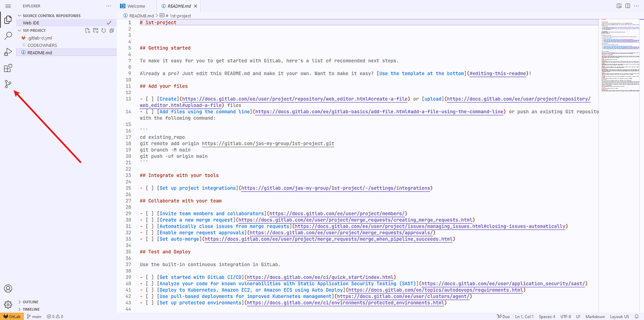The width and height of the screenshot is (644, 320).
Task: Open the Accounts icon in activity bar
Action: click(x=8, y=289)
